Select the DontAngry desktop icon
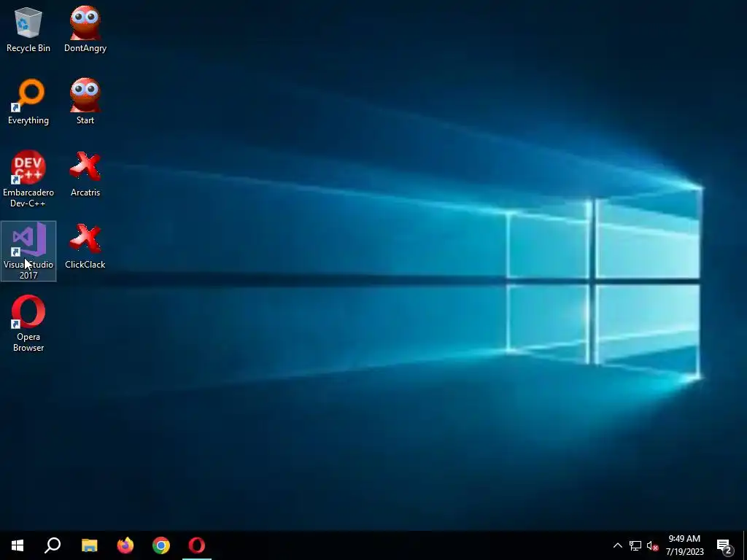The height and width of the screenshot is (560, 747). pos(85,29)
